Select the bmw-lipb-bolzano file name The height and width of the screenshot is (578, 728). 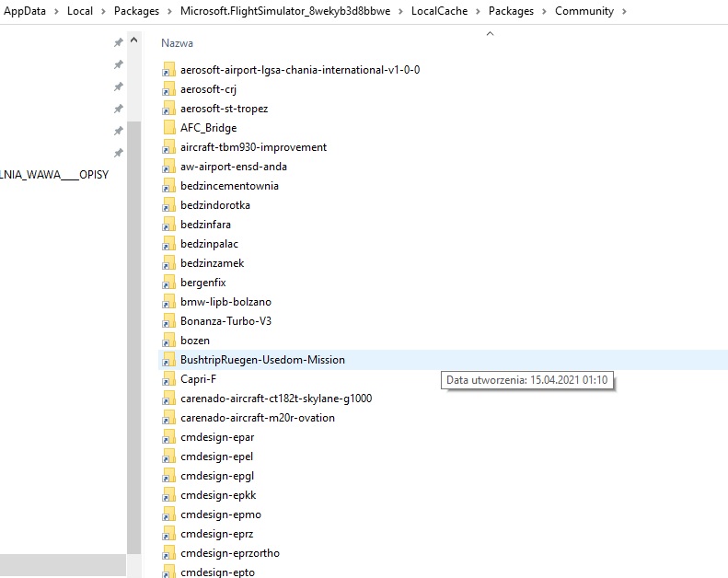(225, 302)
